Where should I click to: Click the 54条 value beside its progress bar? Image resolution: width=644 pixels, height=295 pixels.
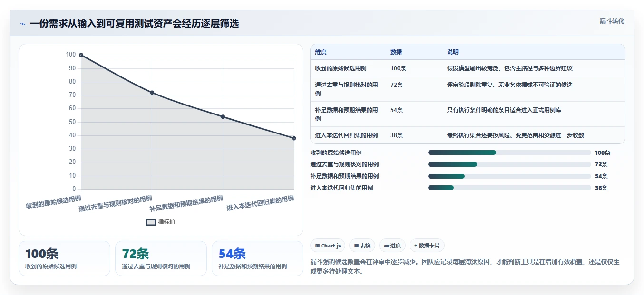(601, 176)
